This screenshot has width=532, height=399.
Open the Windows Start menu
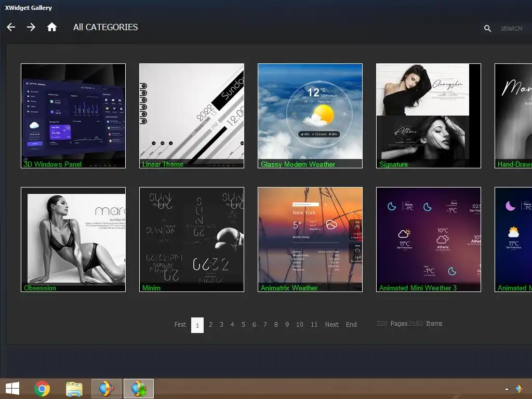pos(12,389)
